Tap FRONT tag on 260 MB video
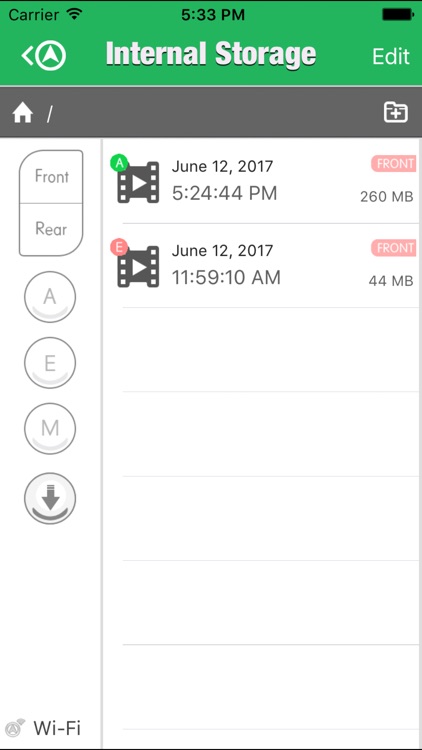The height and width of the screenshot is (750, 422). click(393, 164)
